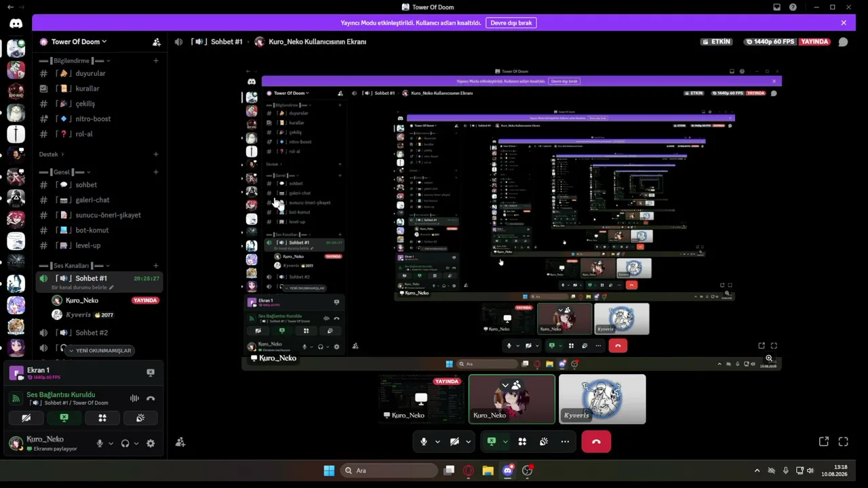Open headphone options arrow in user panel
Screen dimensions: 868x488
pos(136,443)
